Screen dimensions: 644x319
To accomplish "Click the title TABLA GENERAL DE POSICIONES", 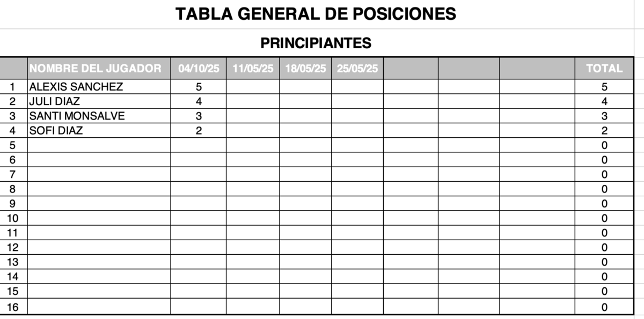I will tap(316, 14).
